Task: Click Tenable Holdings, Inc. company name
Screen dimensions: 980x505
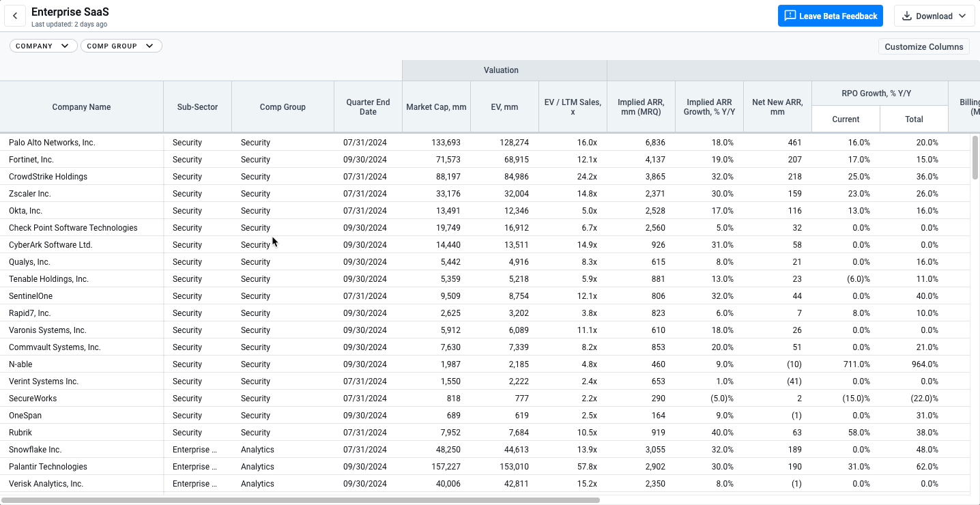Action: [48, 279]
